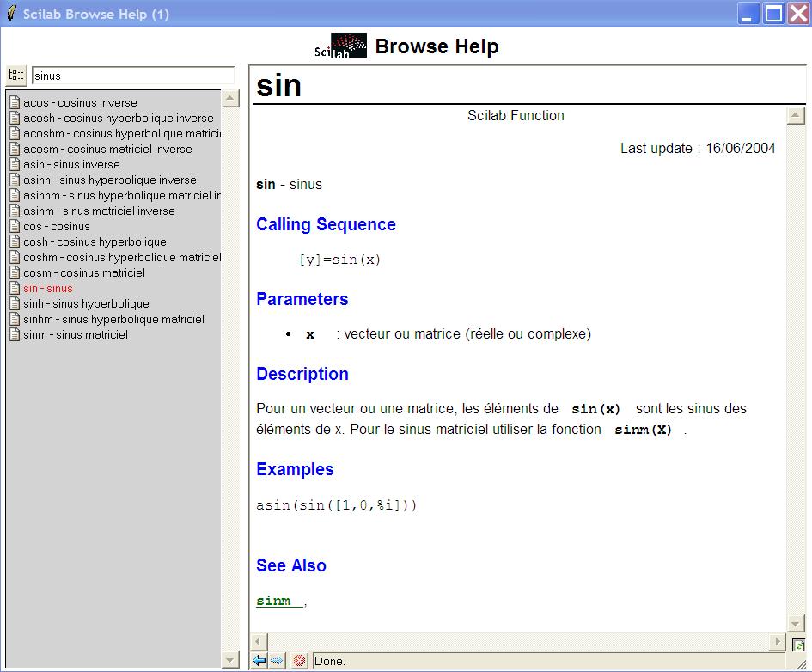The width and height of the screenshot is (812, 672).
Task: Open the acoshm help topic
Action: 122,133
